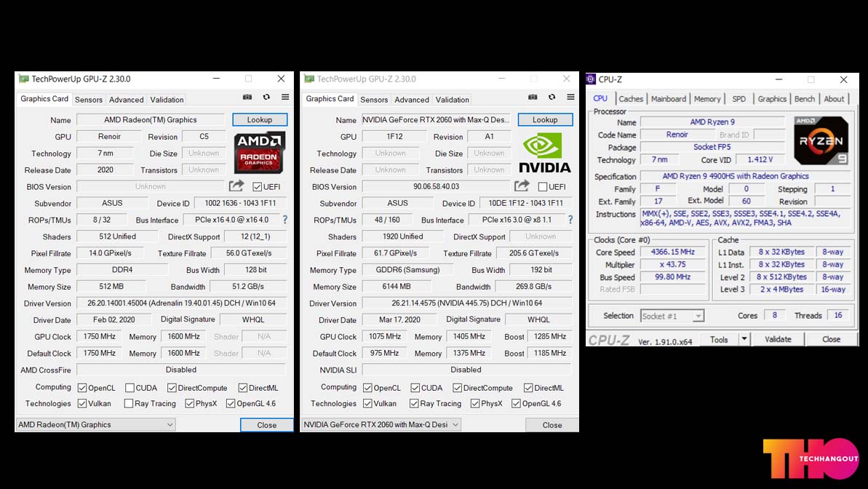Image resolution: width=868 pixels, height=489 pixels.
Task: Click Lookup button in NVIDIA GPU-Z window
Action: pos(545,119)
